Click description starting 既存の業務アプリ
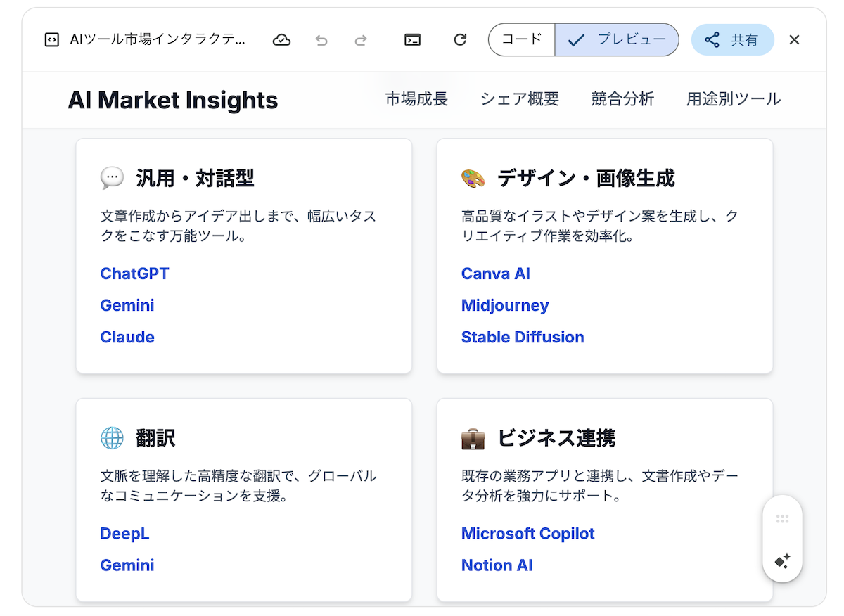The height and width of the screenshot is (616, 844). (600, 486)
